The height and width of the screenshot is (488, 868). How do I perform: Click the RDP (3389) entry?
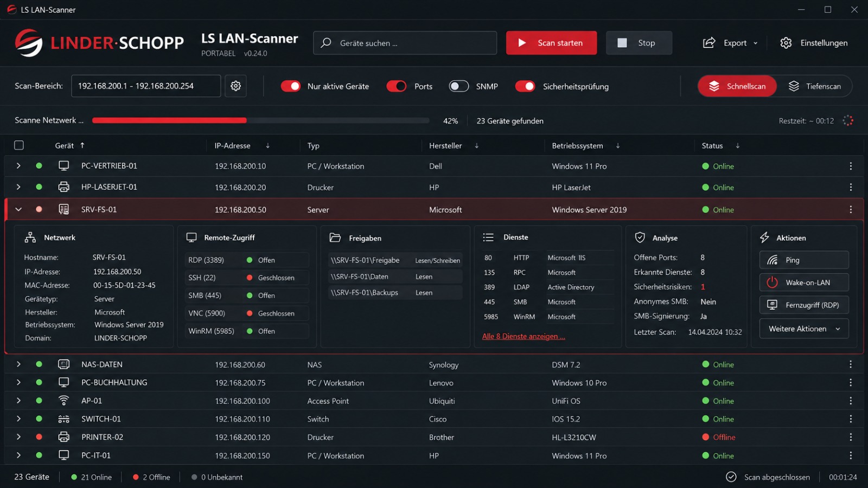(247, 260)
